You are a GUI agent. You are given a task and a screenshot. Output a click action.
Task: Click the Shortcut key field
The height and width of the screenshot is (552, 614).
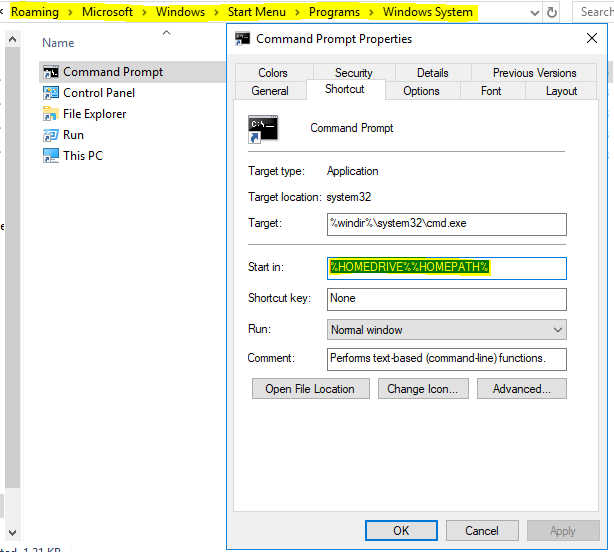coord(446,299)
